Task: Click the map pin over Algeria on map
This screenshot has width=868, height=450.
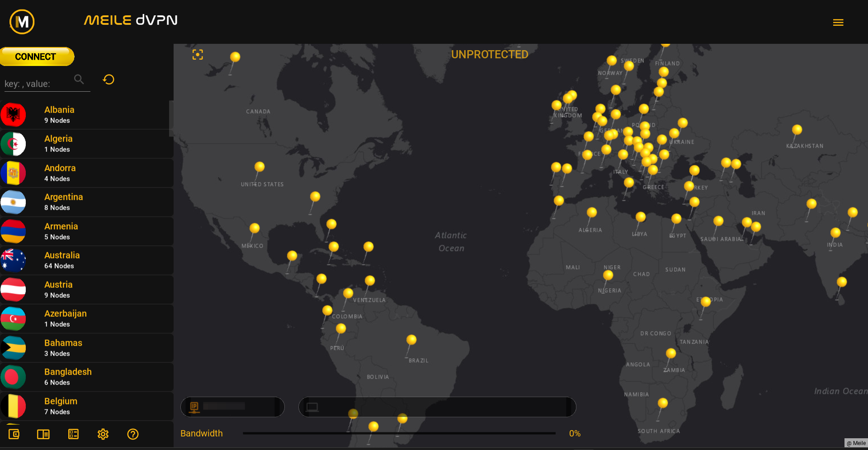Action: coord(592,212)
